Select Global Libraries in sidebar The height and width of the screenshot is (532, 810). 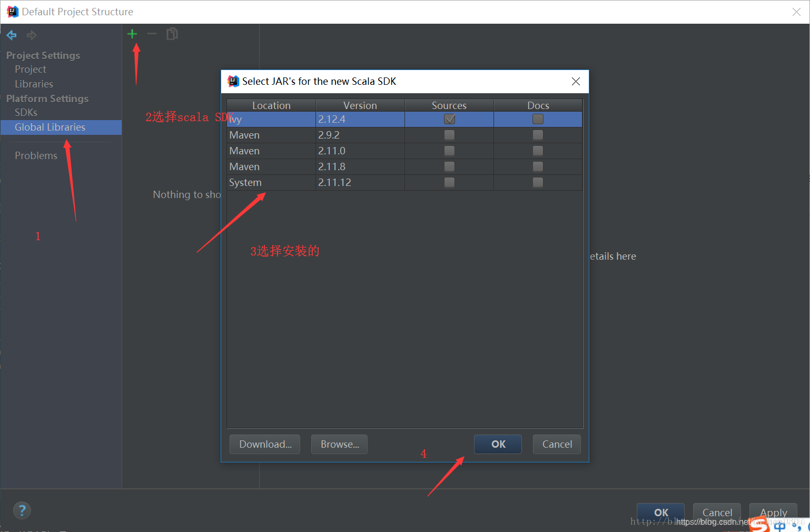pos(61,127)
